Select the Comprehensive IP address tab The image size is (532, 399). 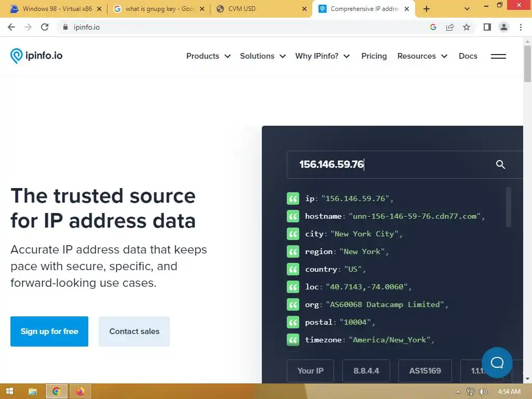tap(362, 9)
